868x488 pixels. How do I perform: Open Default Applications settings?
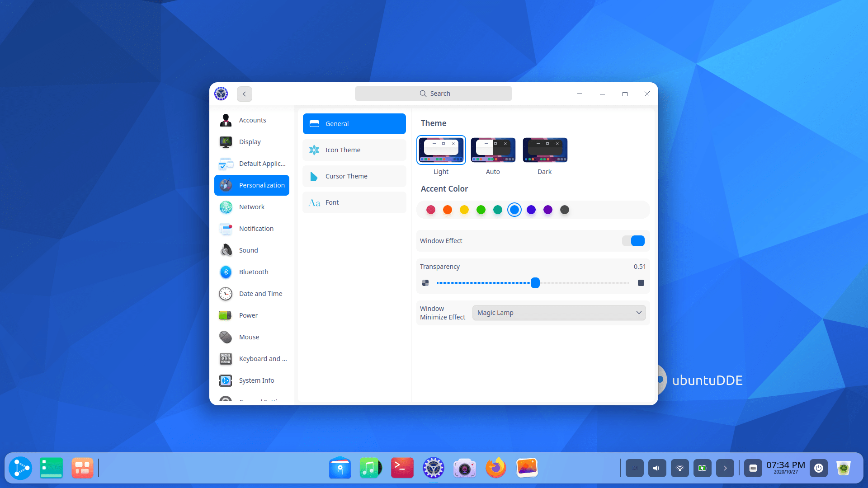tap(252, 164)
